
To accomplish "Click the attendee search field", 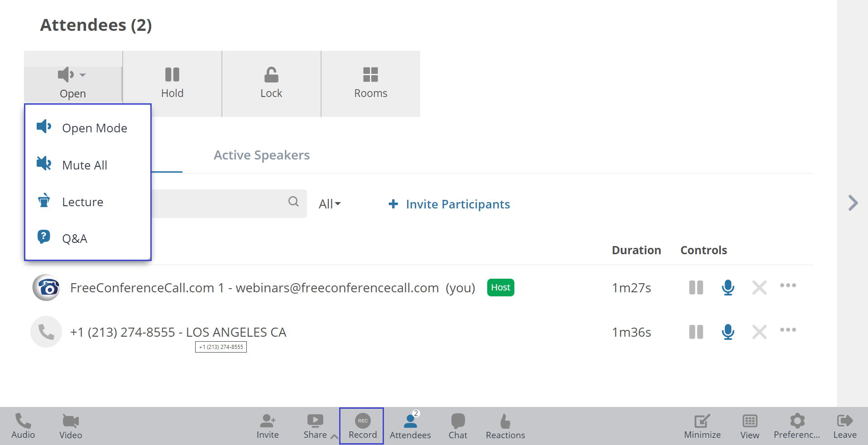I will [x=226, y=203].
